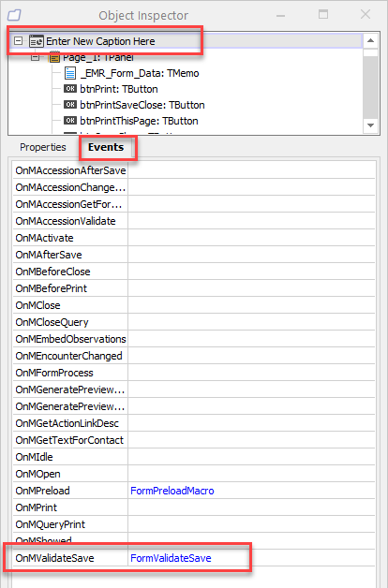Select the OnMPreload event name
The image size is (388, 588).
(42, 491)
